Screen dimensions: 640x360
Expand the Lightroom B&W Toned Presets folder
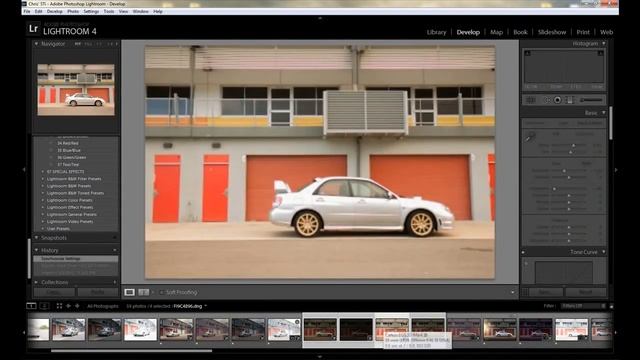[x=43, y=193]
